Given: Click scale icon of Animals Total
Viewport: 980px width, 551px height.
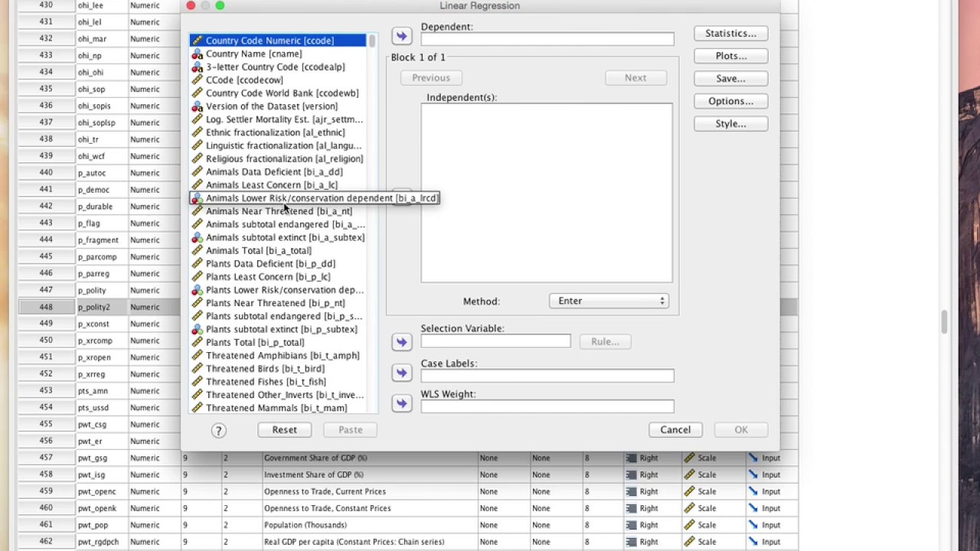Looking at the screenshot, I should (198, 250).
